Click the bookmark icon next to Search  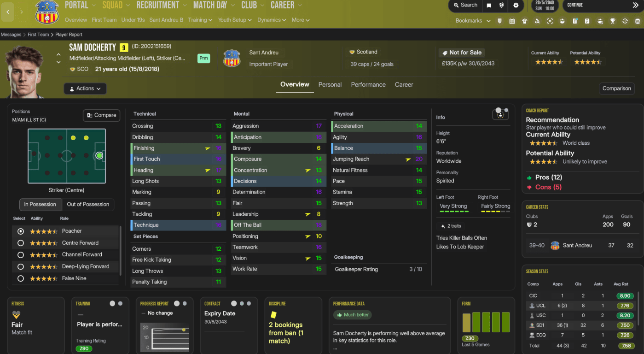[x=488, y=5]
